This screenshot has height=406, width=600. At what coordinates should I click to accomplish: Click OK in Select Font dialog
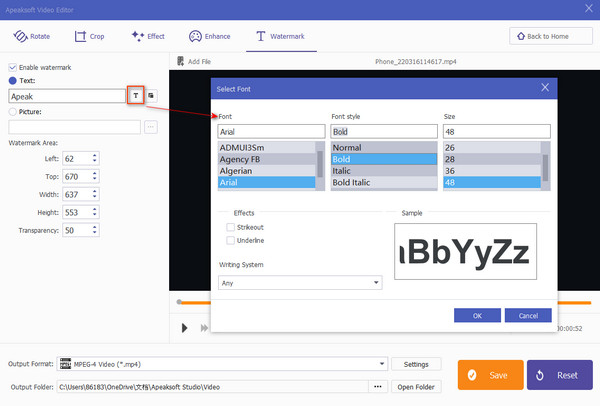tap(477, 316)
